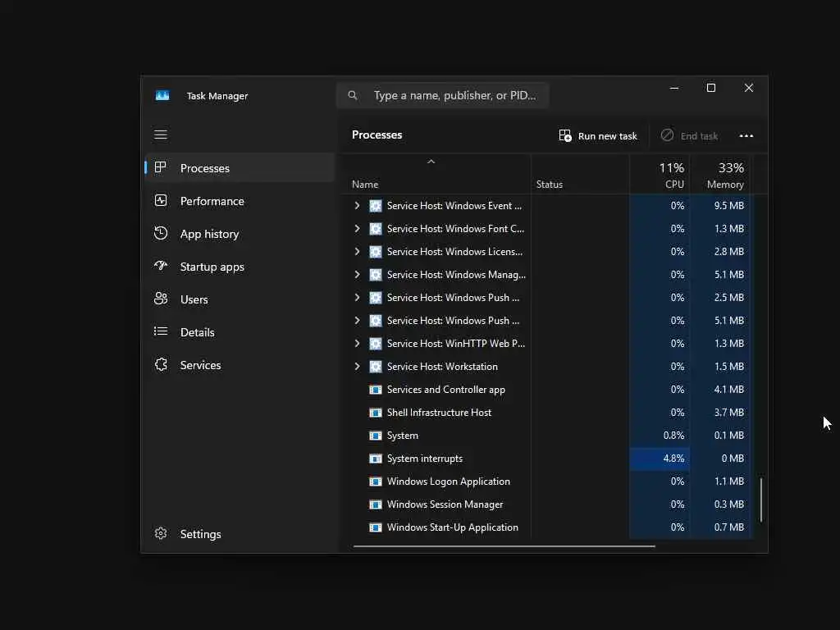Expand Service Host: Windows Font C... row
This screenshot has height=630, width=840.
pos(358,229)
